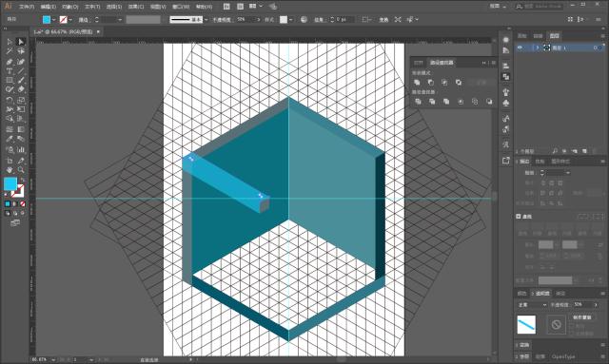This screenshot has height=364, width=609.
Task: Select the Zoom magnifier tool
Action: 21,170
